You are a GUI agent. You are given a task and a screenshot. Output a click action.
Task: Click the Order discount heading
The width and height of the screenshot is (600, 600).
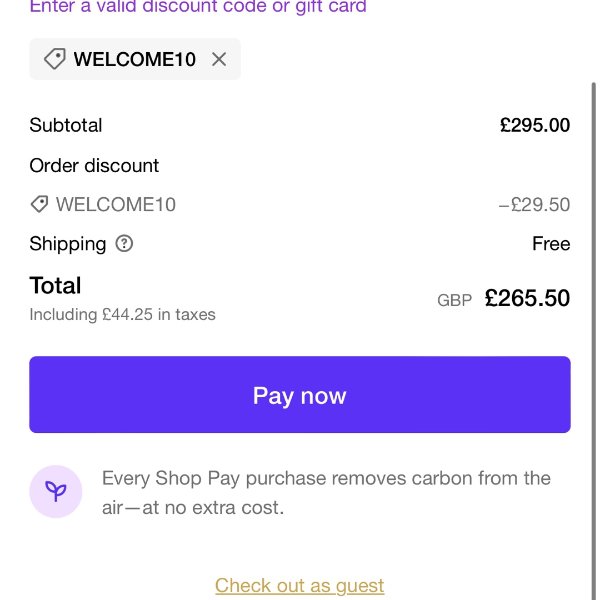point(94,165)
